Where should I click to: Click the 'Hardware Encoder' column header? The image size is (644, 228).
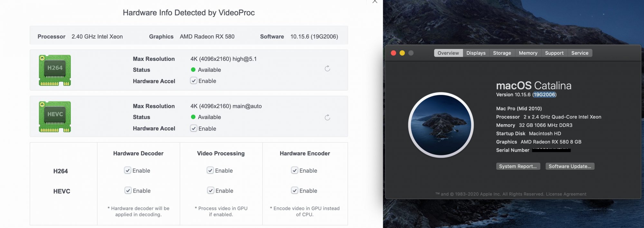point(305,153)
